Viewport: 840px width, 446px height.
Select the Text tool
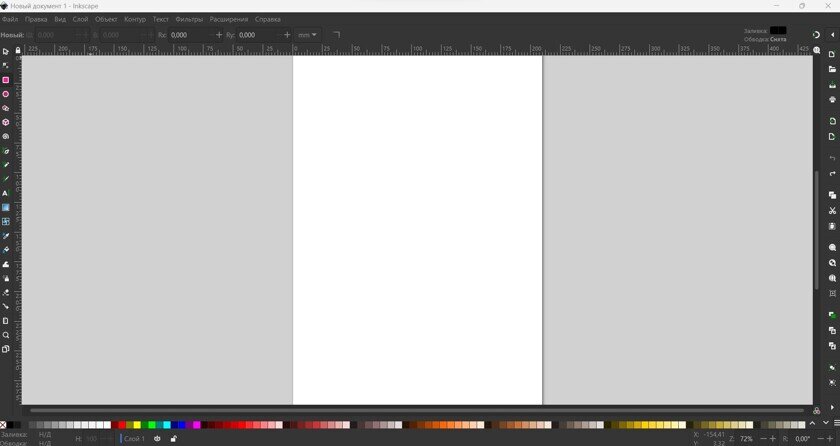tap(5, 193)
